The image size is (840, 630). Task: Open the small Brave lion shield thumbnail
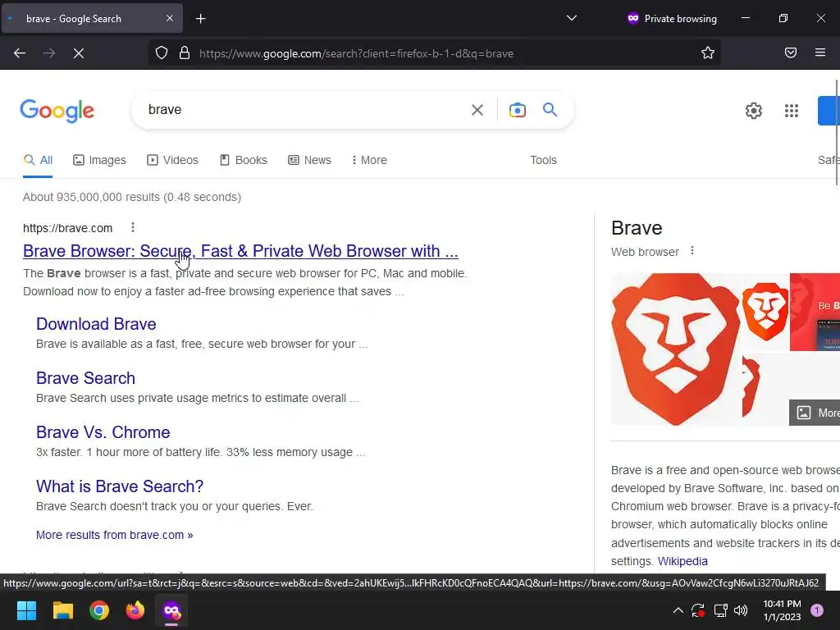coord(765,311)
